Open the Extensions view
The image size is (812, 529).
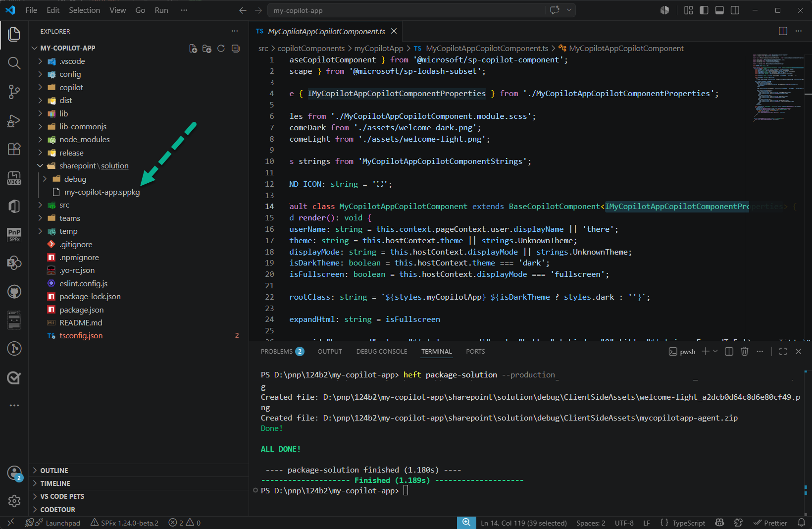14,149
